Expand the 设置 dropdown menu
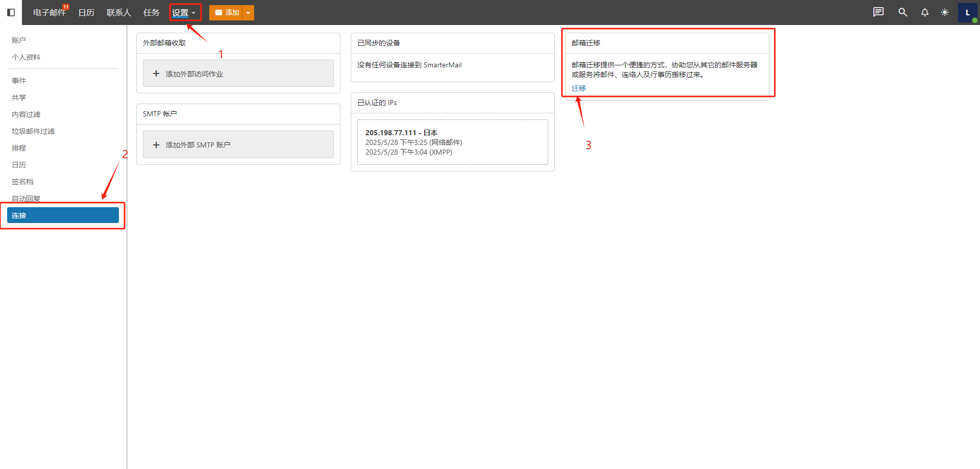Viewport: 980px width, 469px height. click(x=184, y=13)
